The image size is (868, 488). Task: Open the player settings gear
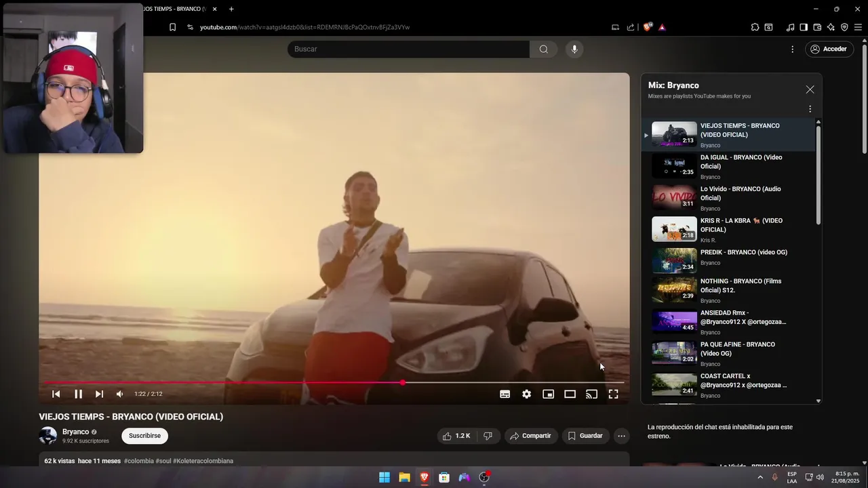pos(526,394)
